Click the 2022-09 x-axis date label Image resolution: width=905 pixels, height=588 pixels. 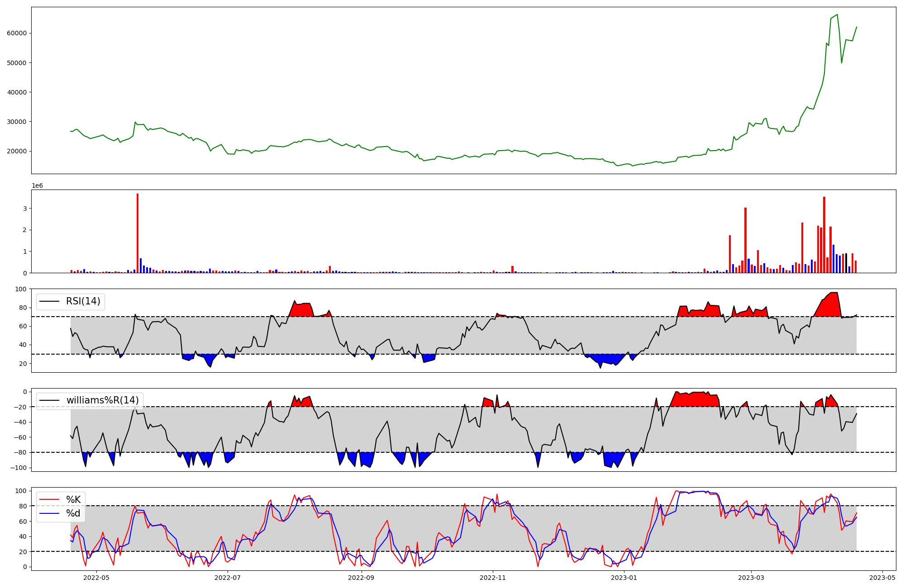[361, 578]
